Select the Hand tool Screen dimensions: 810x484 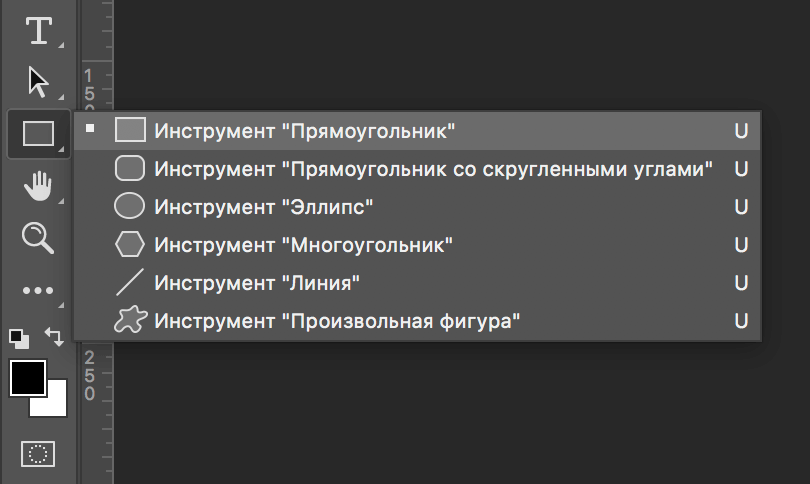coord(38,185)
